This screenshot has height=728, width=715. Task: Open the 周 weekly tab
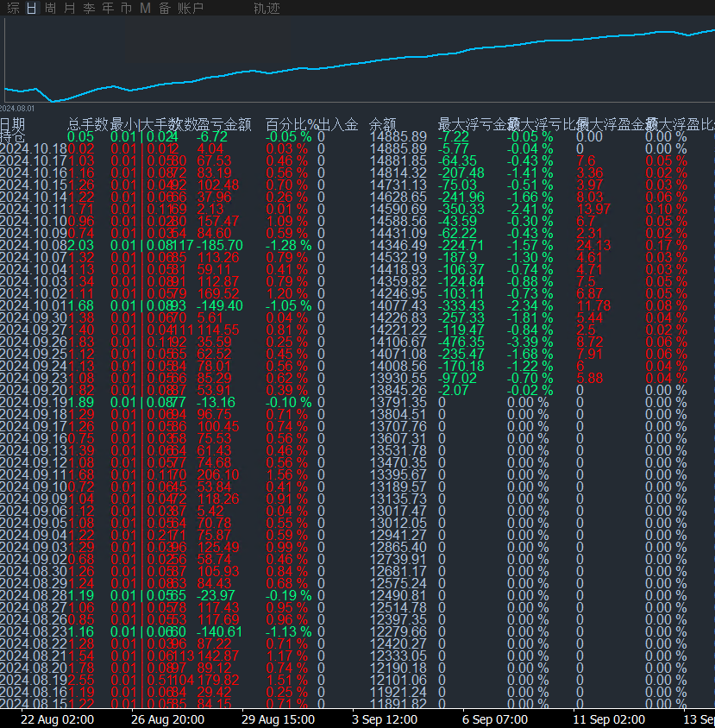coord(51,8)
